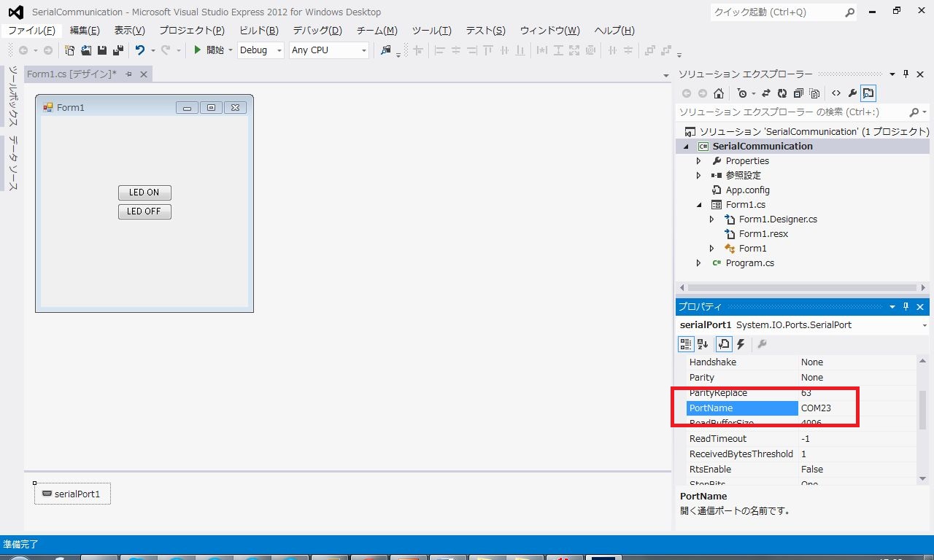This screenshot has width=934, height=560.
Task: Pin the Form1.cs design tab
Action: [x=129, y=74]
